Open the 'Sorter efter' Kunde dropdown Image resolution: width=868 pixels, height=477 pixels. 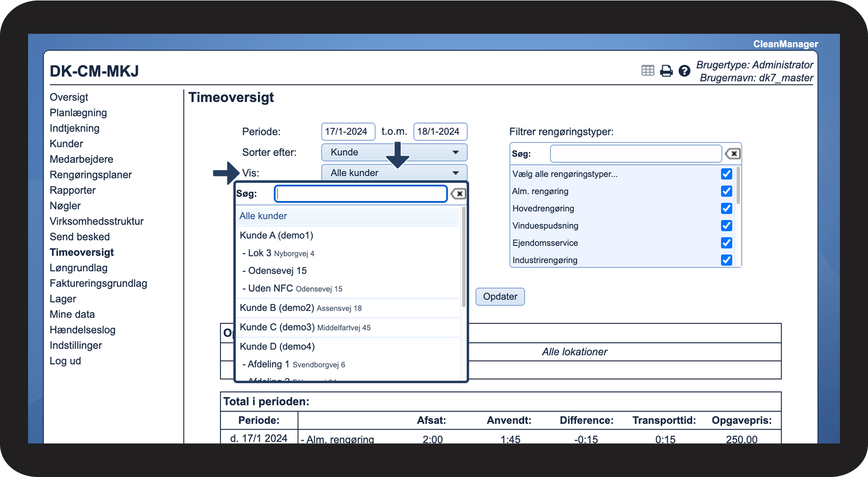(394, 152)
